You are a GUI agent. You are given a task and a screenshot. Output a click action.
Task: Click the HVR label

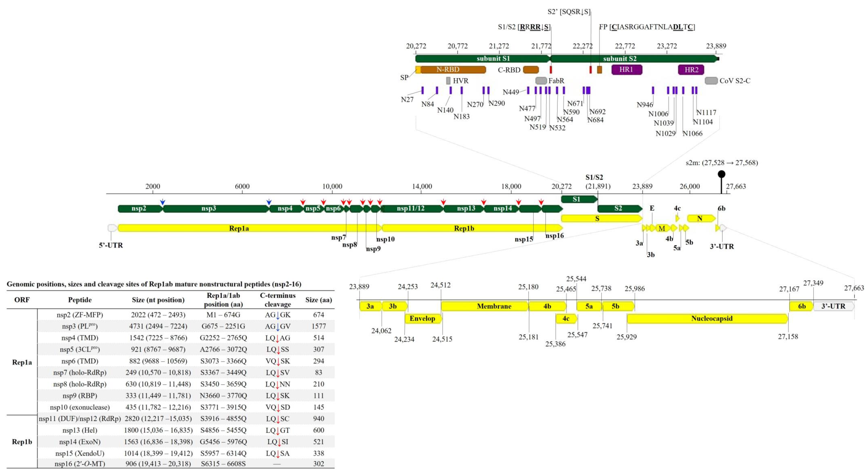tap(461, 81)
